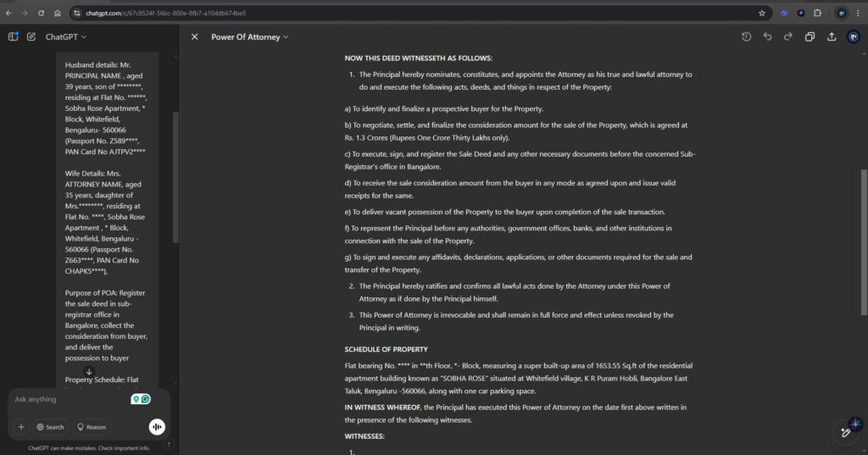The height and width of the screenshot is (455, 868).
Task: Close the Power Of Attorney canvas
Action: click(194, 36)
